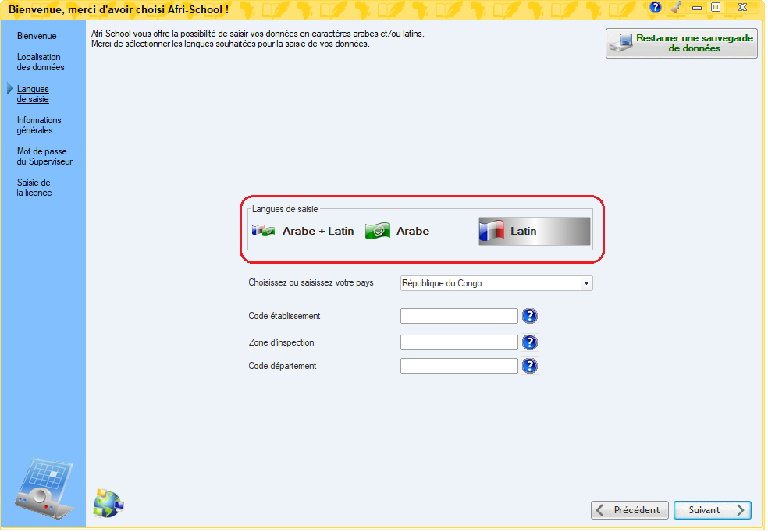Open help for Zone d'inspection

tap(529, 342)
